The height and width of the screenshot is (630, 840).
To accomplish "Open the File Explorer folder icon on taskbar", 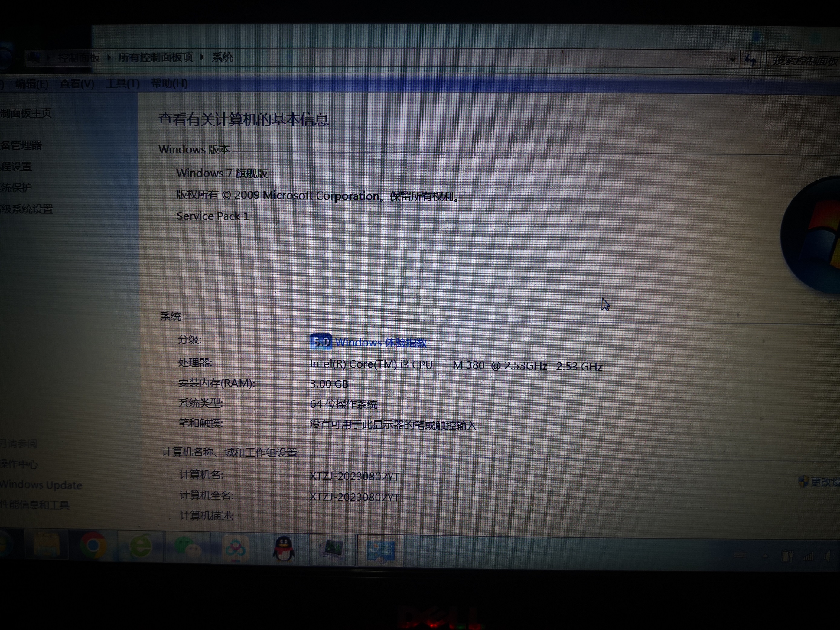I will click(x=46, y=545).
